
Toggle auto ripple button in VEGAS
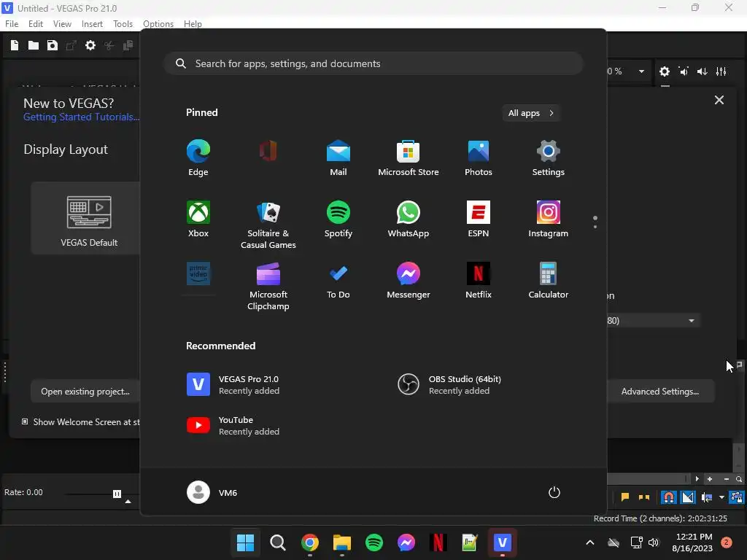pyautogui.click(x=707, y=497)
